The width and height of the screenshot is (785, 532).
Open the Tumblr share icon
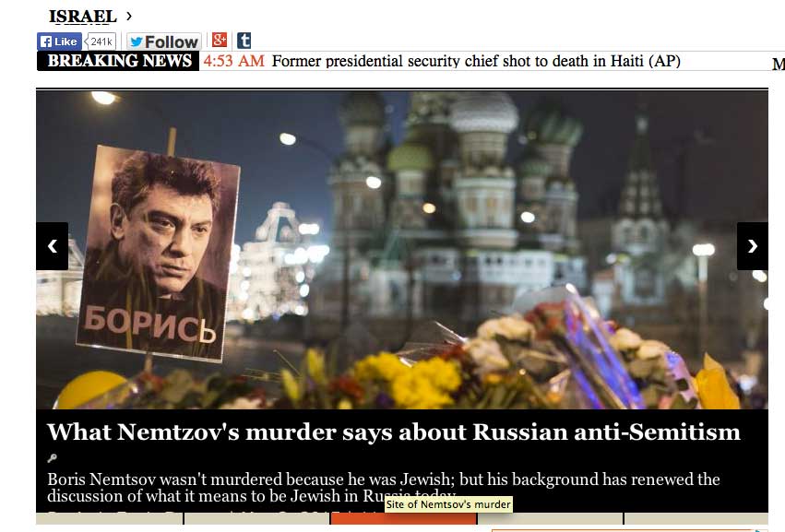coord(244,40)
